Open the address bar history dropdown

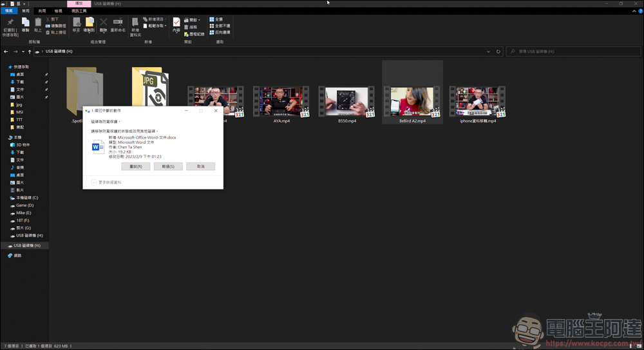489,52
